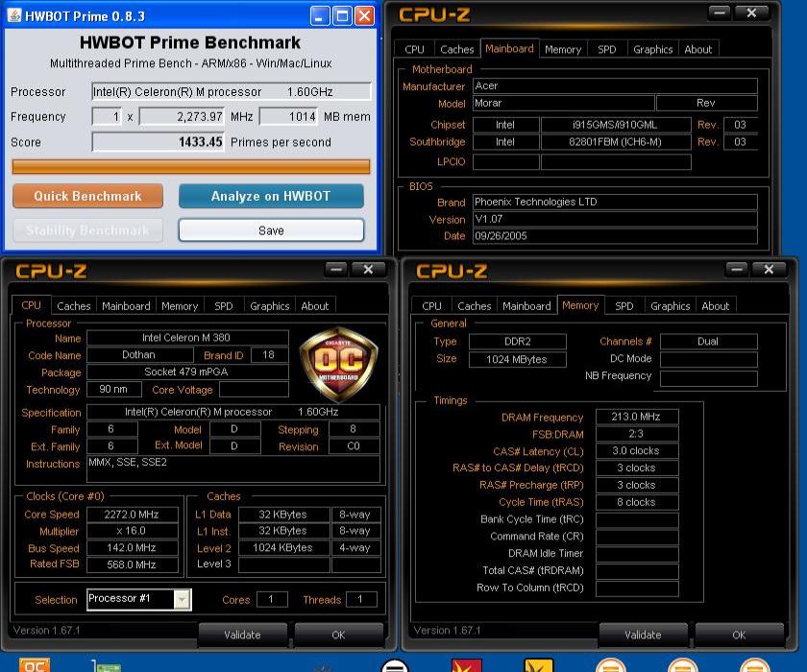This screenshot has width=807, height=672.
Task: Open About tab in the Mainboard CPU-Z window
Action: tap(697, 49)
